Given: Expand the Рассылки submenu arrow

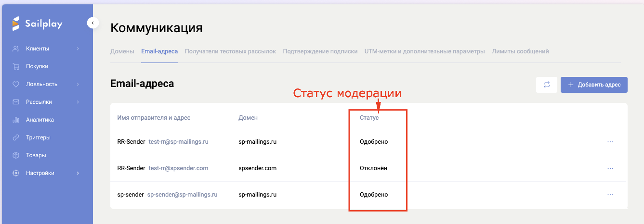Looking at the screenshot, I should point(78,102).
